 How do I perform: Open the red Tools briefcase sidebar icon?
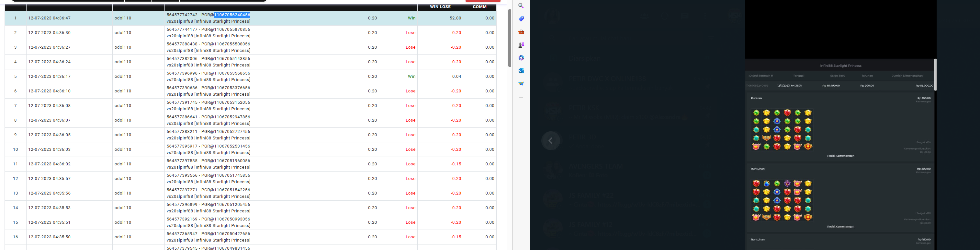pos(521,32)
